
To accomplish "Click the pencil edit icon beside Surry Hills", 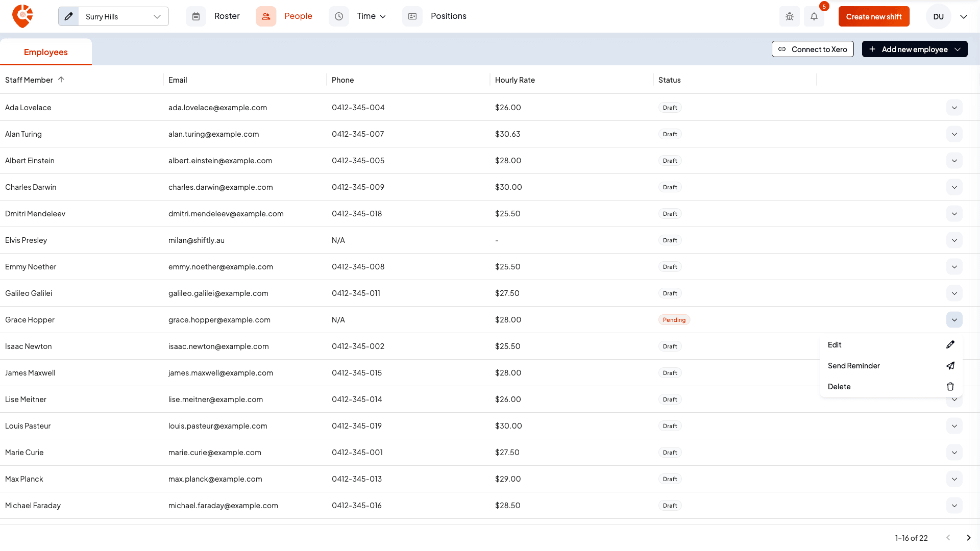I will [x=68, y=16].
